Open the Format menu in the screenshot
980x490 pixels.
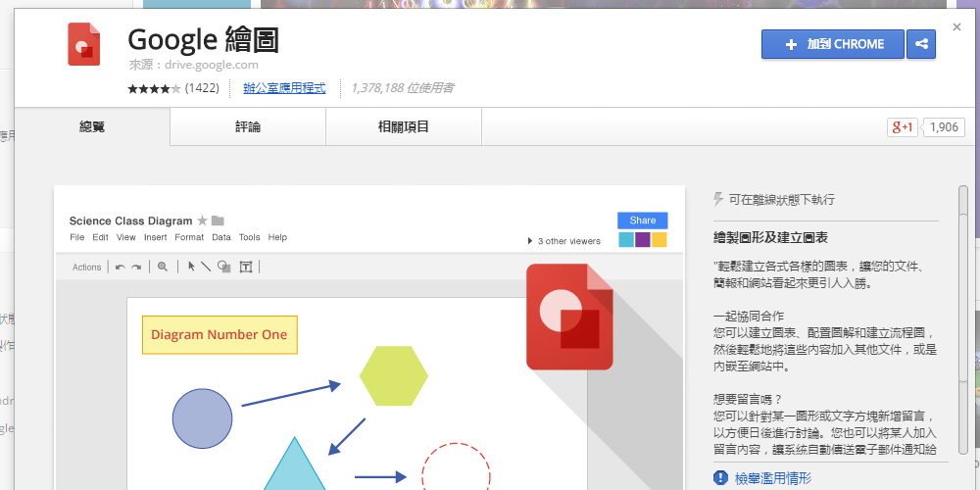[x=189, y=237]
